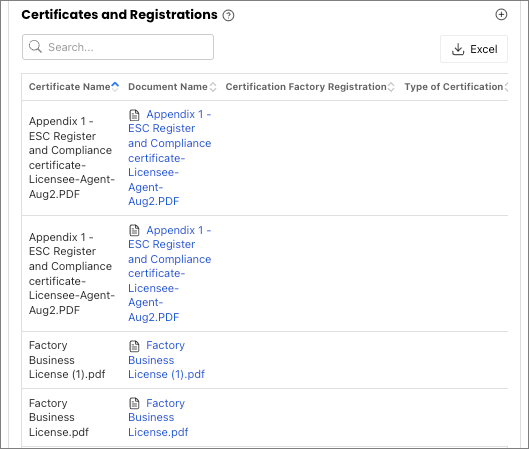Focus the Search input field
Screen dimensions: 529x449
pyautogui.click(x=118, y=47)
